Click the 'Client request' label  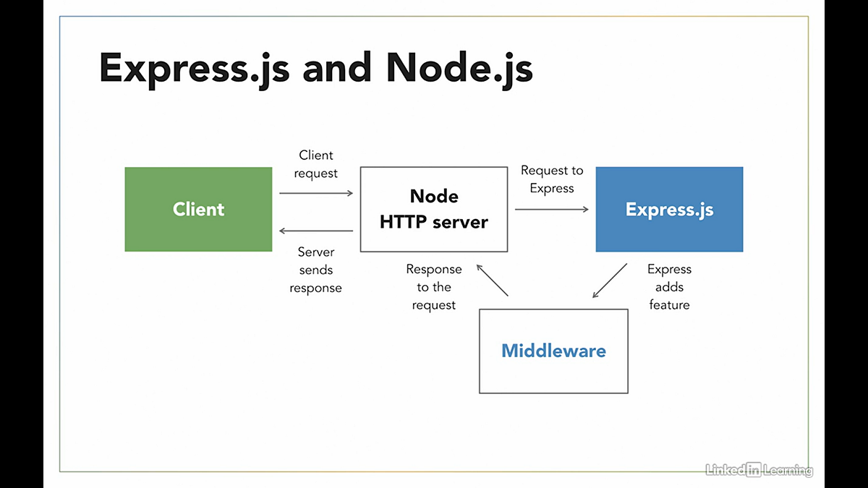point(316,164)
